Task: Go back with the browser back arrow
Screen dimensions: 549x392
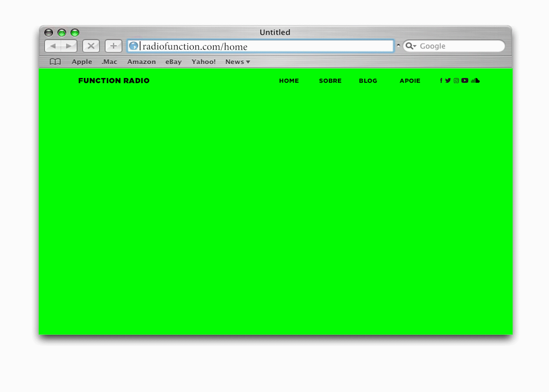Action: 53,46
